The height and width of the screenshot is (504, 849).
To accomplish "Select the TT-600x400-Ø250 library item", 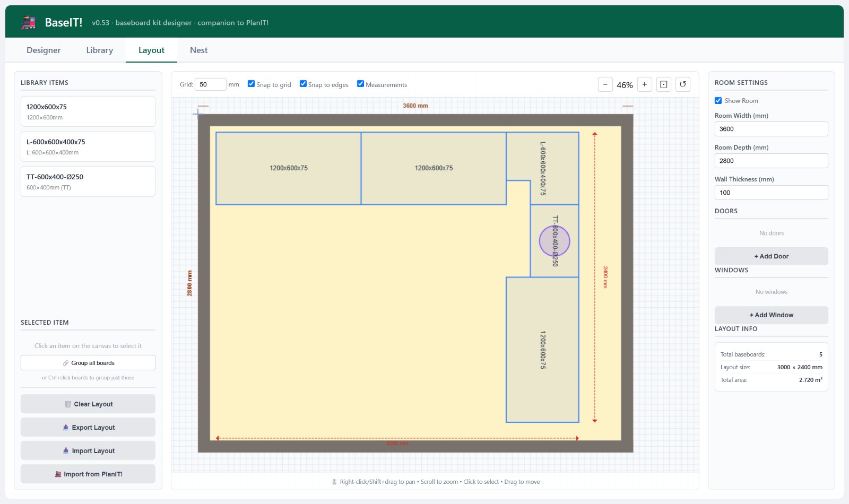I will (x=88, y=181).
